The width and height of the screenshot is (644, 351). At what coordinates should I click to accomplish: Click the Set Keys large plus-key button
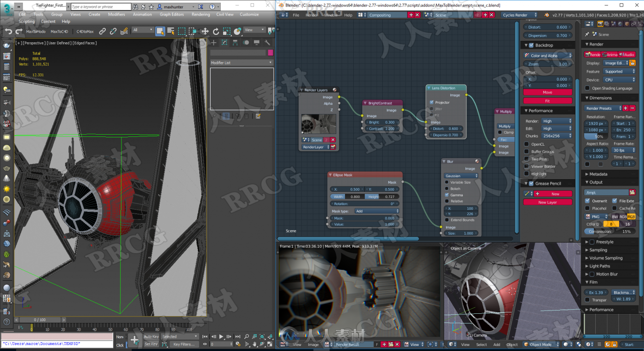tap(134, 340)
